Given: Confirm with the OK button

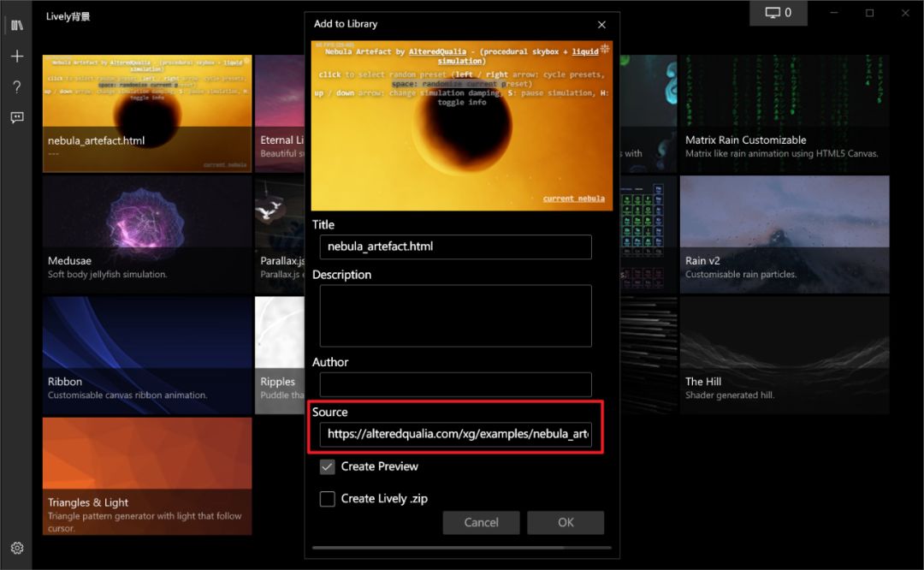Looking at the screenshot, I should coord(566,522).
